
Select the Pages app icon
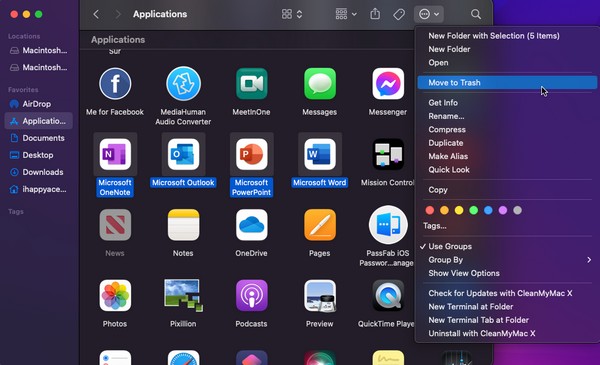(x=320, y=225)
